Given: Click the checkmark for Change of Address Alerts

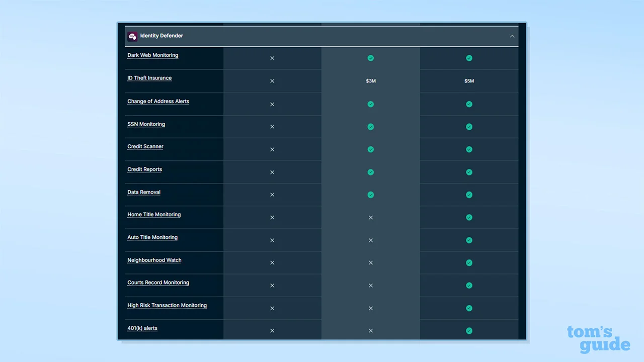Looking at the screenshot, I should tap(371, 104).
